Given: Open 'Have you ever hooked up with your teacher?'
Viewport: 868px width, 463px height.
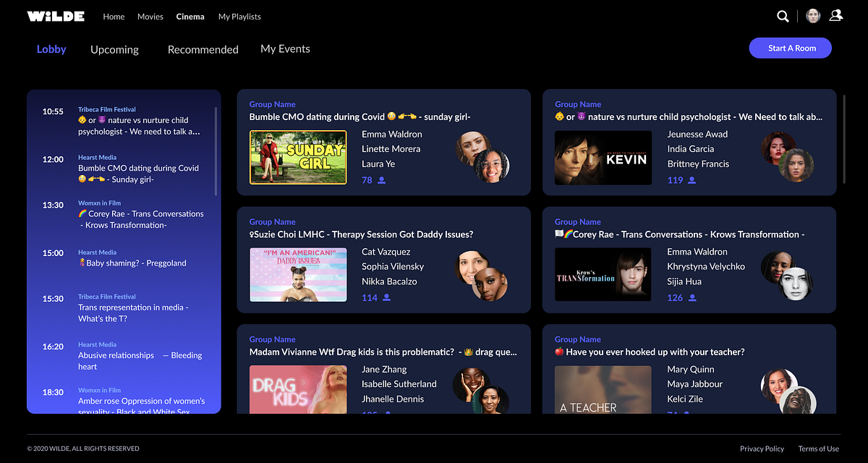Looking at the screenshot, I should tap(650, 352).
